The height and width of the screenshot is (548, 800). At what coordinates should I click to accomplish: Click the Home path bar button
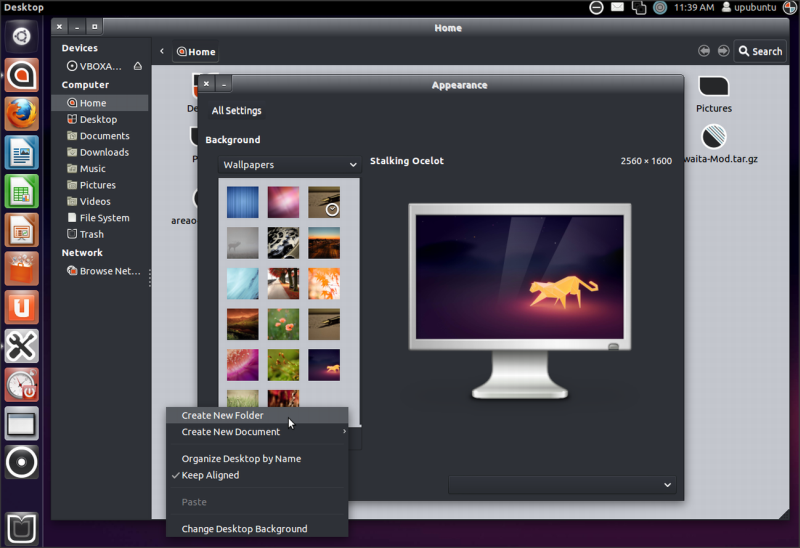pos(196,52)
